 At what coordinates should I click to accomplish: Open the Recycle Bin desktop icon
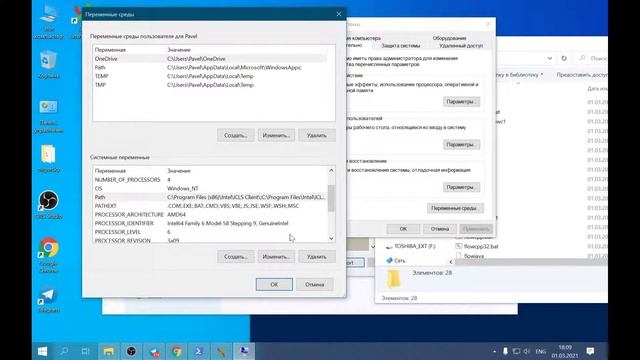49,64
